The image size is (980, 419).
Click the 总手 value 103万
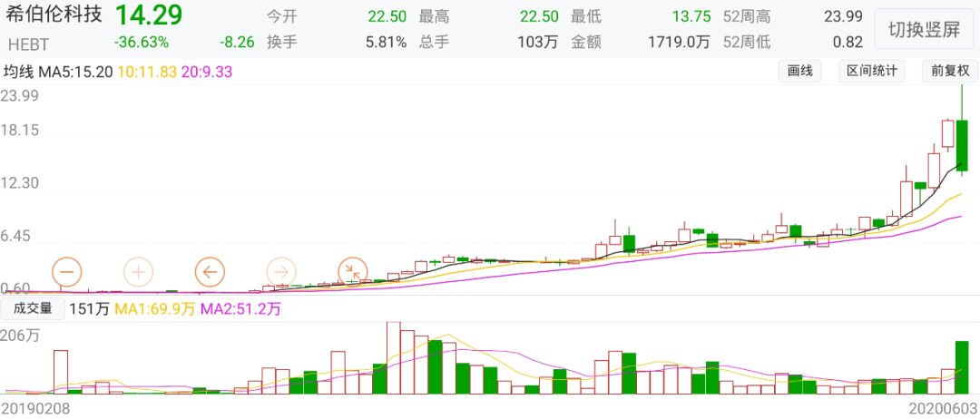click(x=537, y=43)
